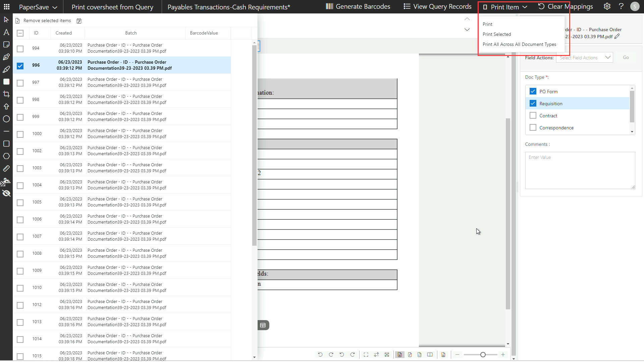The image size is (644, 362).
Task: Check the box for ID 994
Action: 20,49
